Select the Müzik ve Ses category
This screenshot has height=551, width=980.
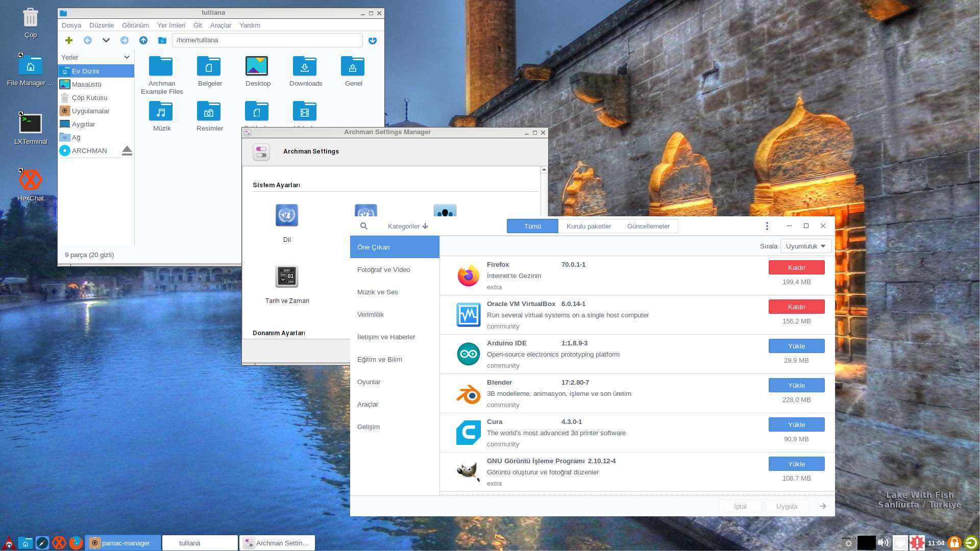point(395,292)
